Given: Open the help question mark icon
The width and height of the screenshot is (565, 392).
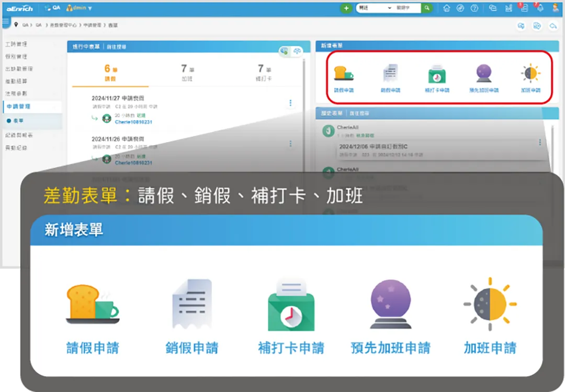Looking at the screenshot, I should pos(473,8).
